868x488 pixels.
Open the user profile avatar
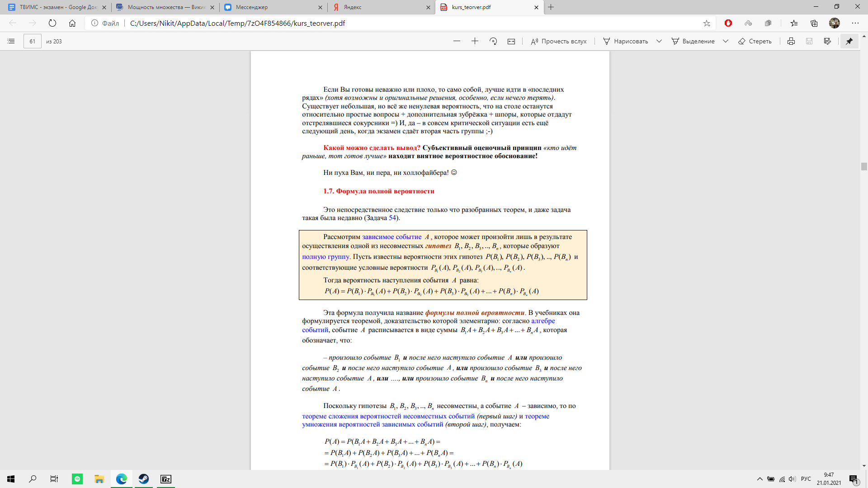coord(835,23)
